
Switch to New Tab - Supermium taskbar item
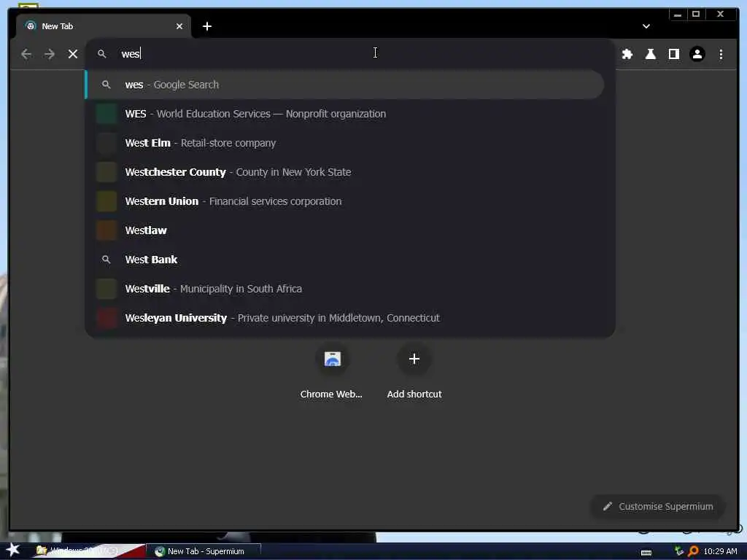(204, 551)
